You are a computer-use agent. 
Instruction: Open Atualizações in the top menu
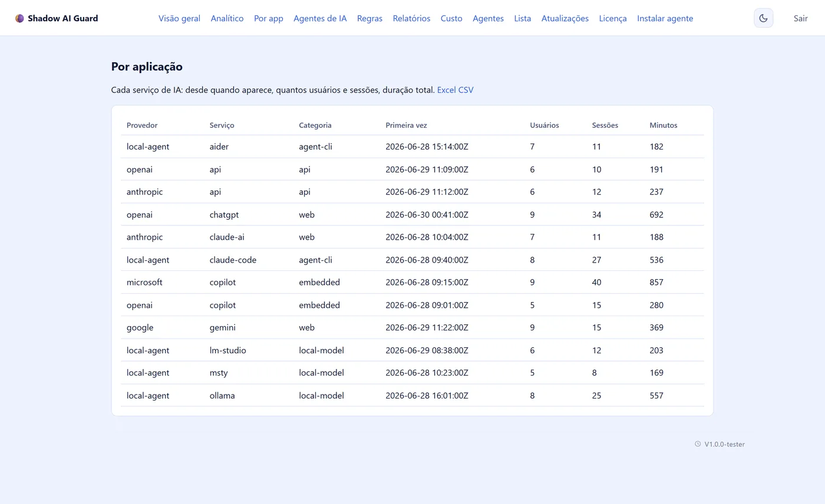point(565,18)
